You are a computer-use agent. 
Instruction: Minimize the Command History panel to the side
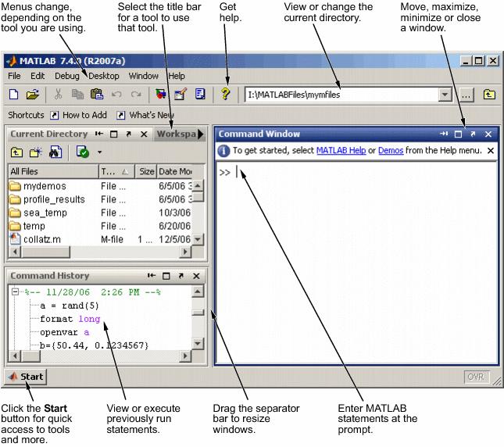[x=152, y=275]
